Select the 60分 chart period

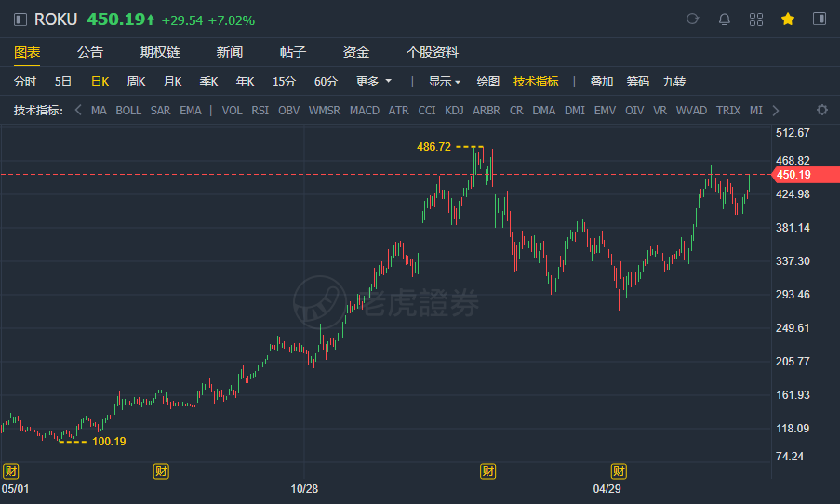(326, 82)
